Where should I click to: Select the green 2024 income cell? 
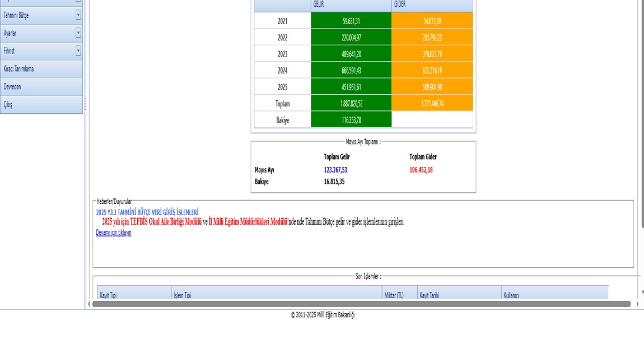[x=351, y=70]
